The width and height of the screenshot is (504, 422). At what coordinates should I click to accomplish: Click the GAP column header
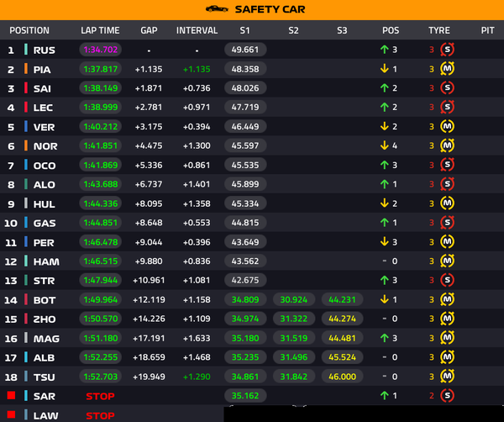coord(149,30)
